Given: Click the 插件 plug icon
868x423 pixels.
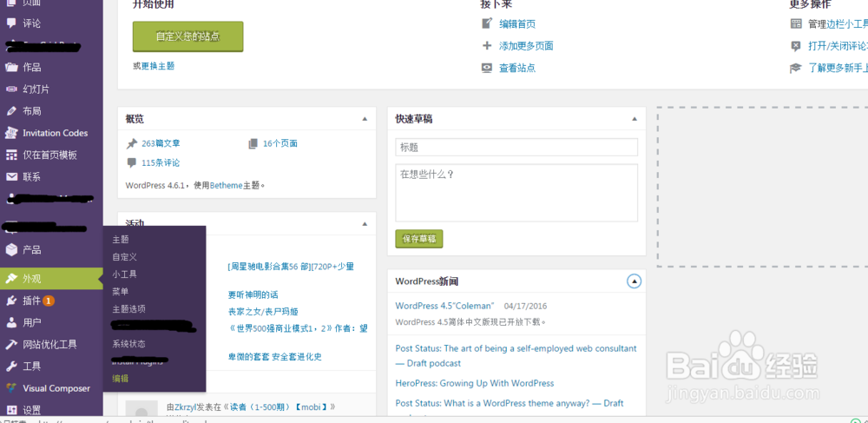Looking at the screenshot, I should coord(11,301).
